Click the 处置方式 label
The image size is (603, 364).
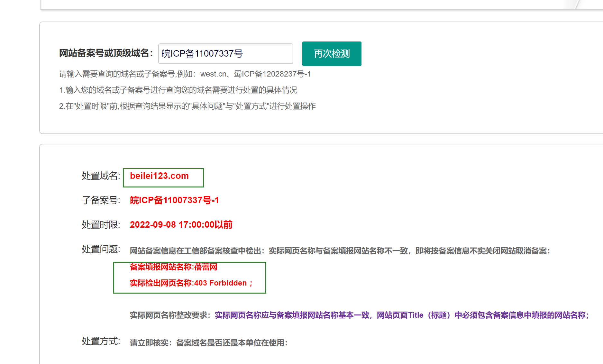point(101,341)
